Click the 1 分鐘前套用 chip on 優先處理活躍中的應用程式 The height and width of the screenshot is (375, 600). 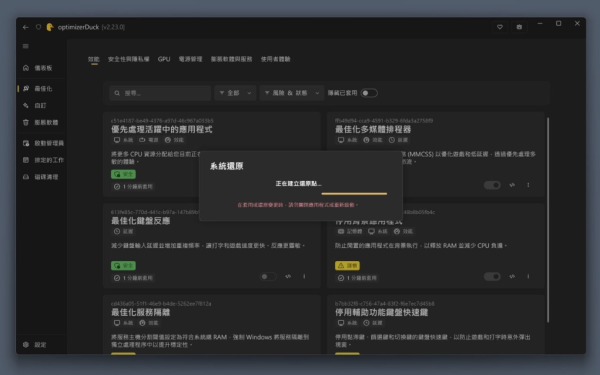133,187
